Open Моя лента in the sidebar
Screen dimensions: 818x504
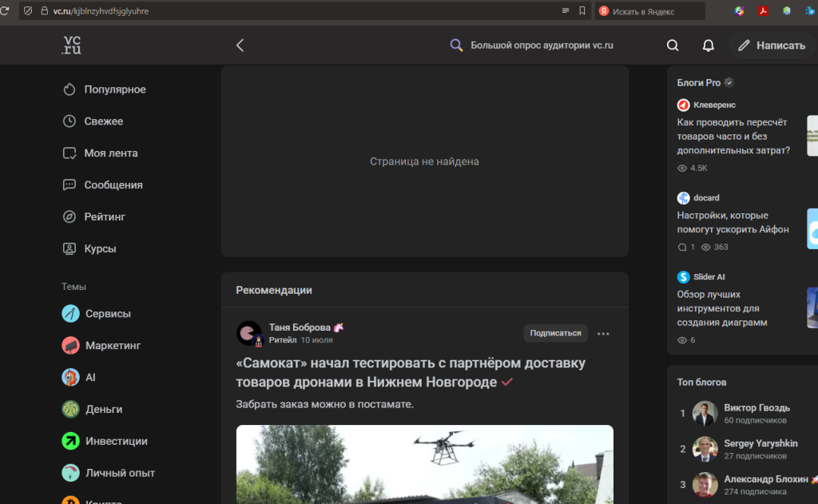point(101,153)
